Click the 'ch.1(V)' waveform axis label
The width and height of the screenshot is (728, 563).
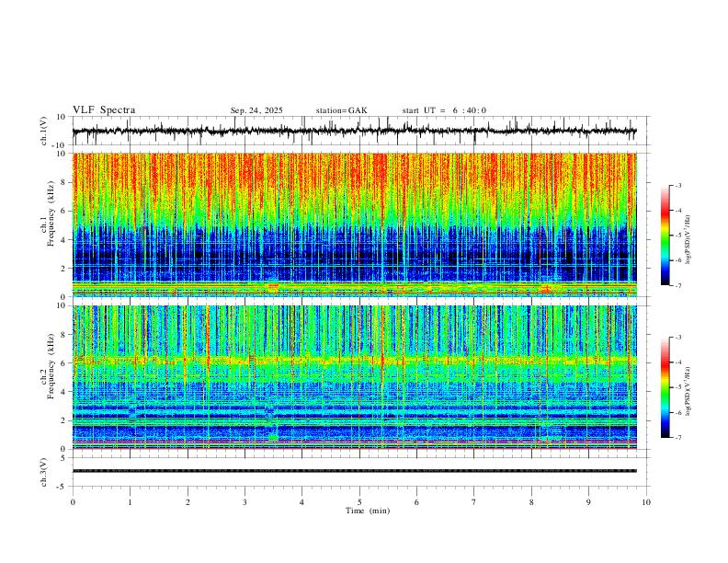click(44, 131)
